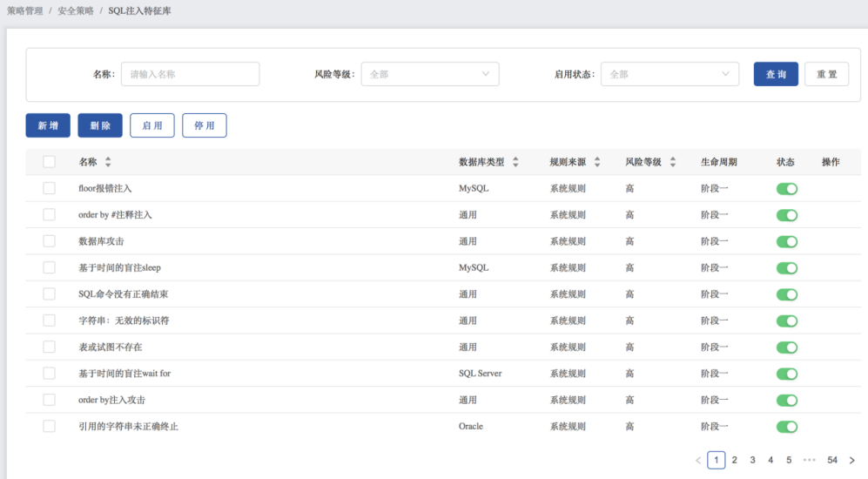Image resolution: width=868 pixels, height=479 pixels.
Task: Sort by 规则来源 column arrows
Action: pyautogui.click(x=596, y=162)
